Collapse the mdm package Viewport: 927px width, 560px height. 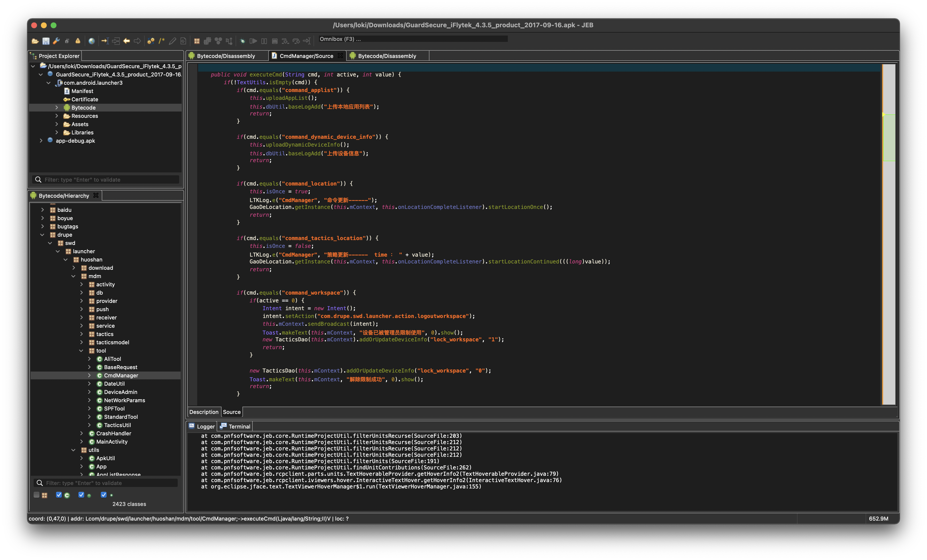tap(73, 276)
